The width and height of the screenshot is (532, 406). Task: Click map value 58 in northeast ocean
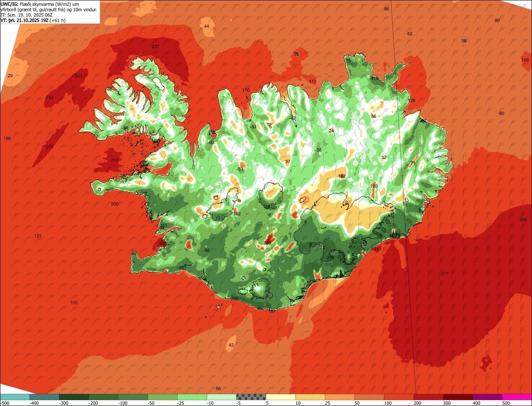(464, 41)
